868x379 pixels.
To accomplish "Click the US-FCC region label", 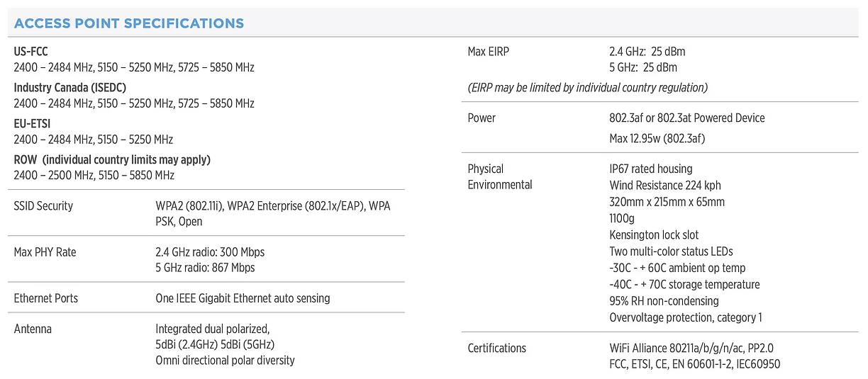I will point(31,52).
